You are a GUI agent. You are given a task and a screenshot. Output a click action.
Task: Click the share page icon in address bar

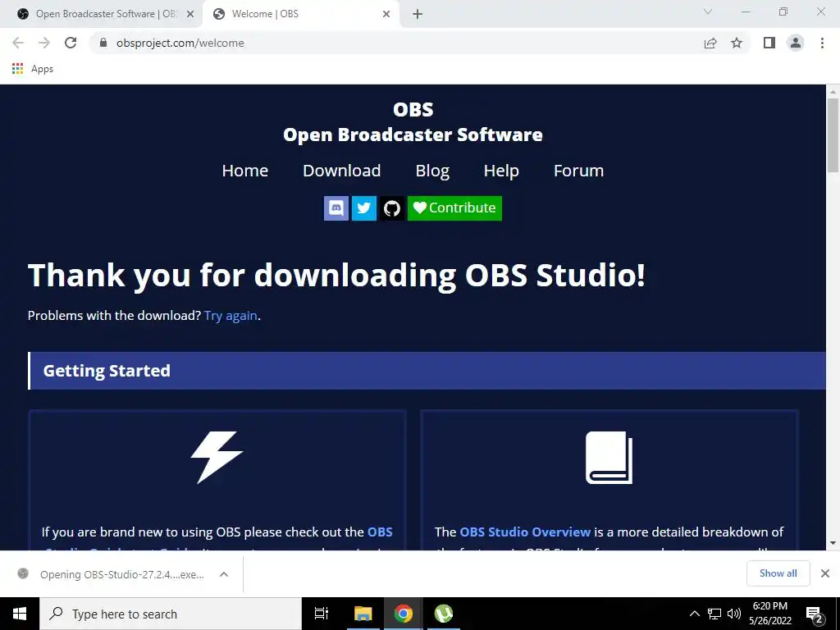710,43
